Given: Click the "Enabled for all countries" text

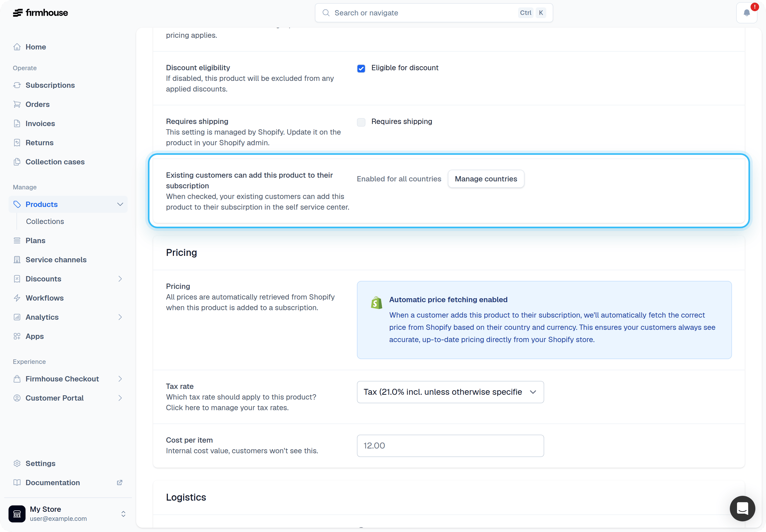Looking at the screenshot, I should (x=399, y=179).
